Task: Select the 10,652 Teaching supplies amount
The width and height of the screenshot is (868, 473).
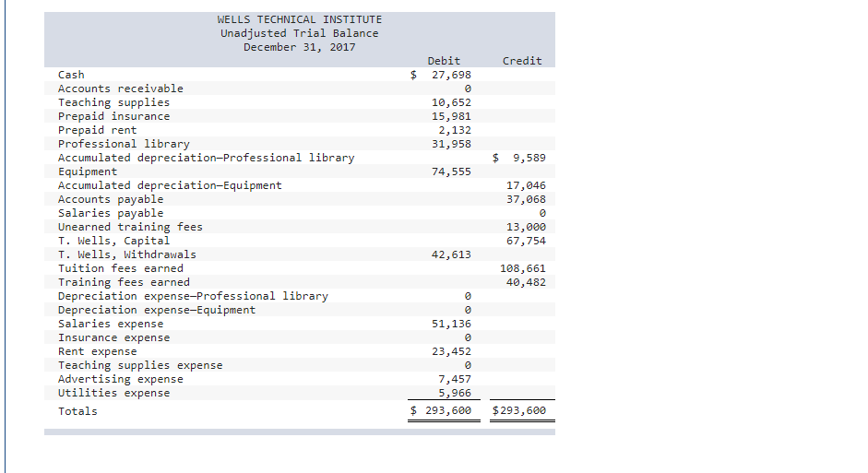Action: tap(451, 102)
